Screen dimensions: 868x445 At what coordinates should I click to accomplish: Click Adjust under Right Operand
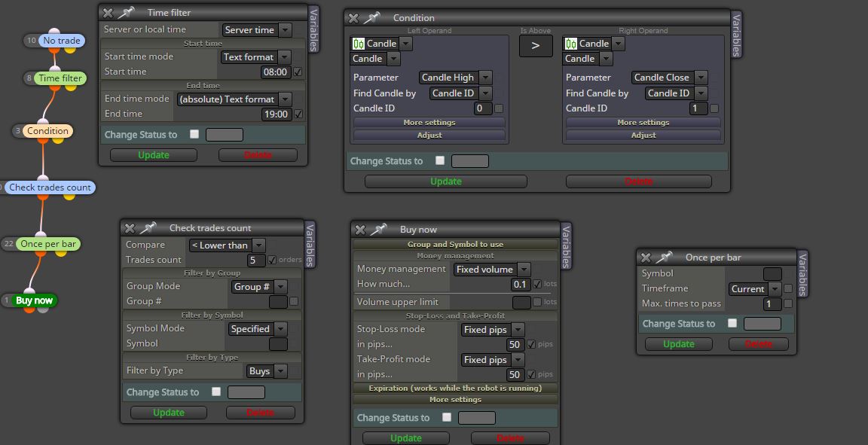point(643,135)
